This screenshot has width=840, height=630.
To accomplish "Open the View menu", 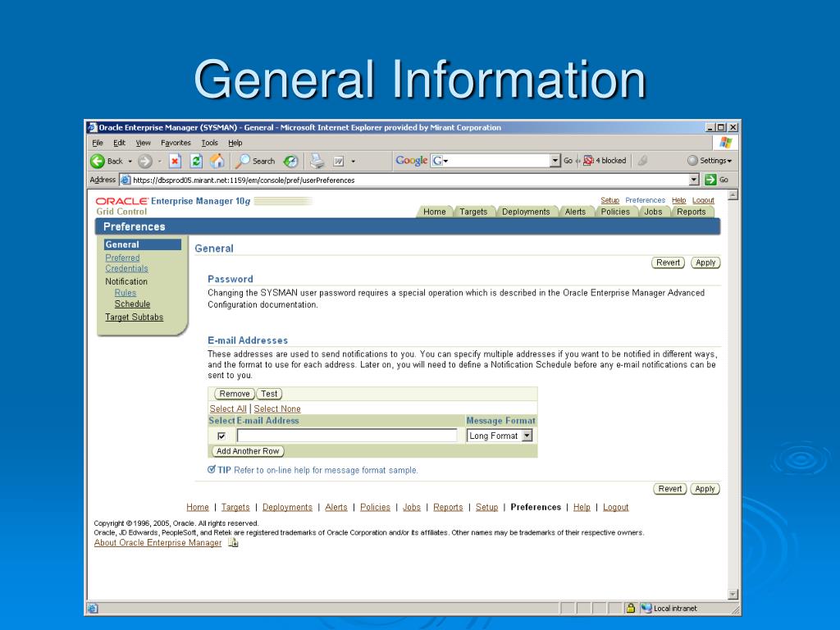I will pyautogui.click(x=143, y=143).
